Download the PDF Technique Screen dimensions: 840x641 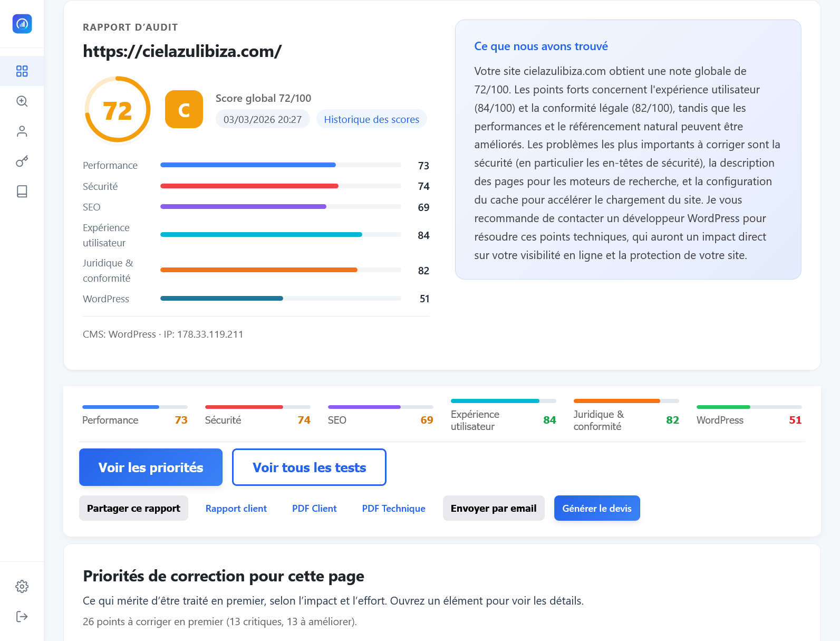tap(393, 508)
